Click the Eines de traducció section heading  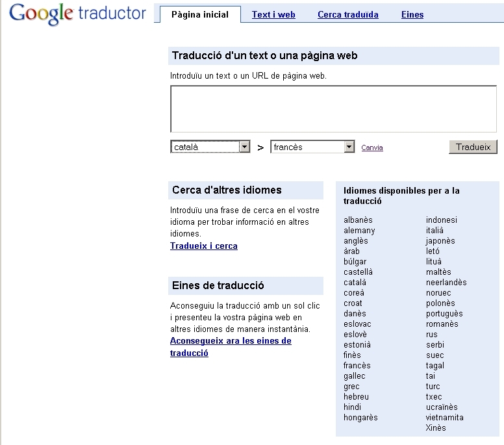[x=218, y=286]
